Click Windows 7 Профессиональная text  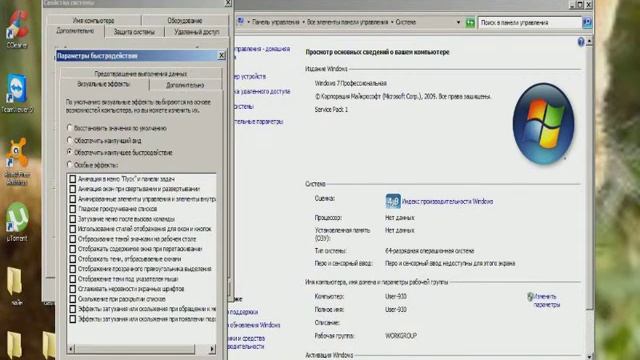point(351,83)
